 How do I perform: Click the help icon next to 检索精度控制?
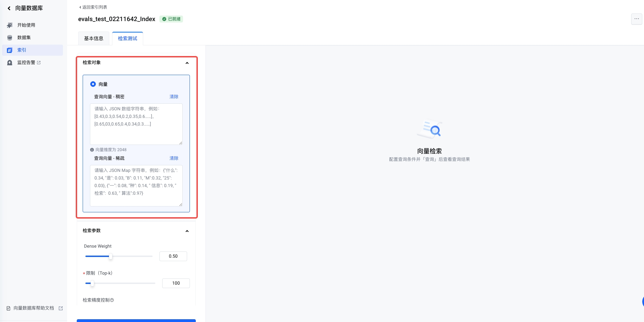pos(112,300)
